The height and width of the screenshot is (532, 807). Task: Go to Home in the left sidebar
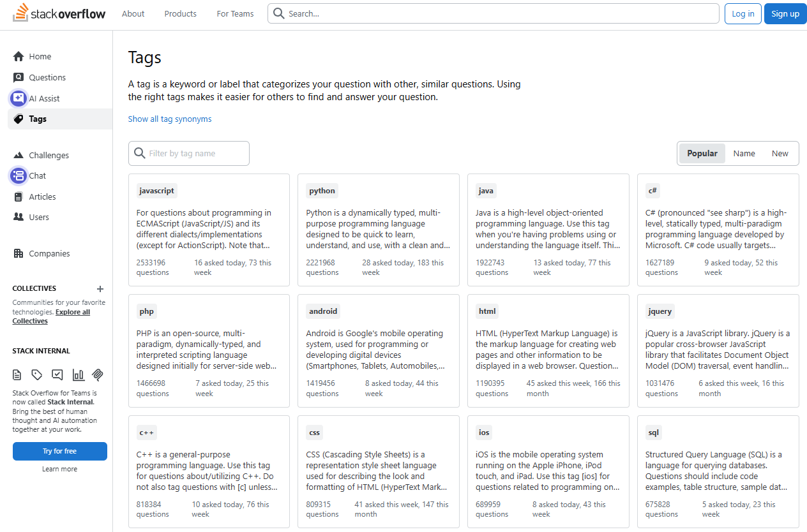tap(40, 57)
